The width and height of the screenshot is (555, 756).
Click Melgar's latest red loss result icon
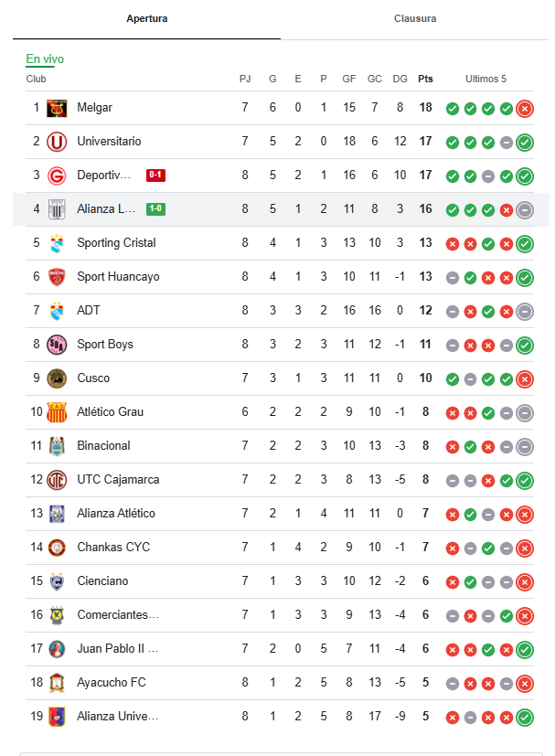coord(524,109)
